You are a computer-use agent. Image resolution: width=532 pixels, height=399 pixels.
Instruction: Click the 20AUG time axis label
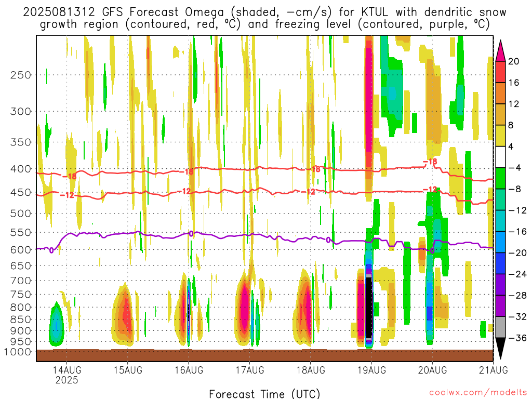432,370
